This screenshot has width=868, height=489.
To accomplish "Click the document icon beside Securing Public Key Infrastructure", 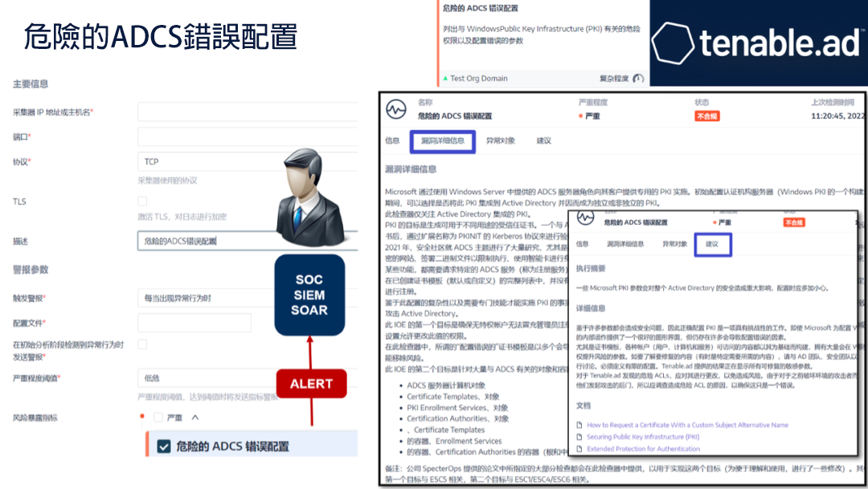I will click(x=579, y=437).
